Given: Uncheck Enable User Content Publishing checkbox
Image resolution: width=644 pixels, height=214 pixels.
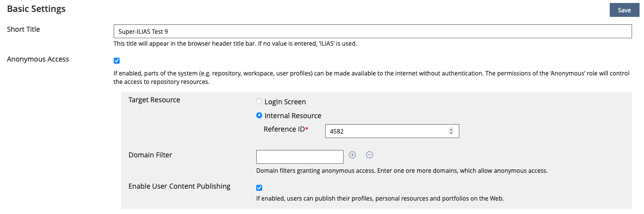Looking at the screenshot, I should (x=259, y=188).
